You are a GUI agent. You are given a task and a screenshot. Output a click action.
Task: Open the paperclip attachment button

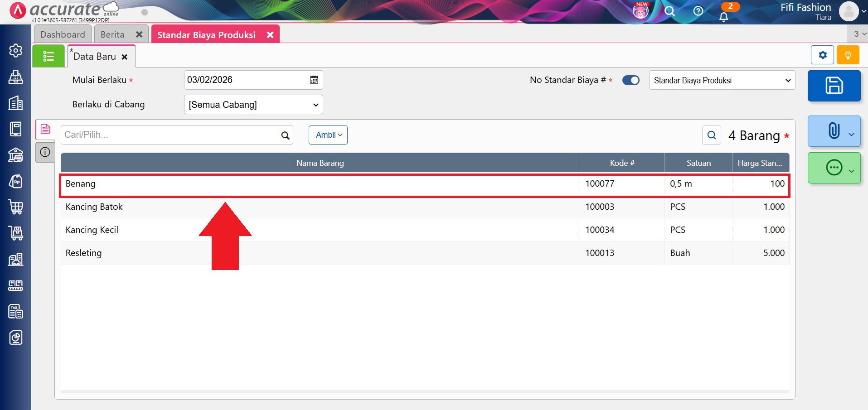tap(833, 131)
